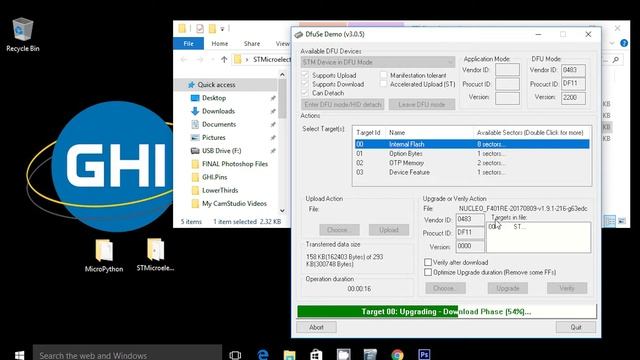Click the Back arrow in File Explorer
640x360 pixels.
[184, 60]
